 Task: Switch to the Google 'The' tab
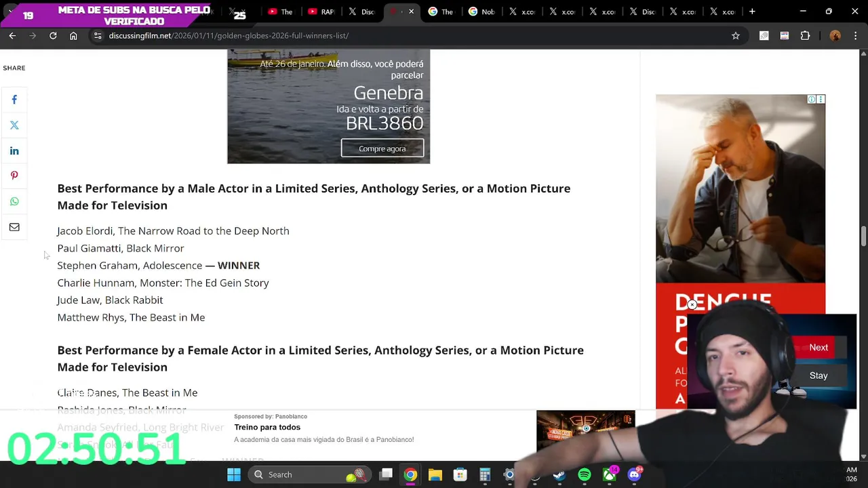pyautogui.click(x=441, y=12)
